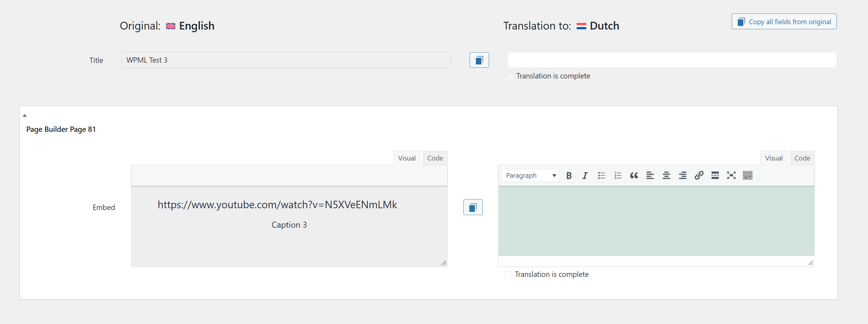The width and height of the screenshot is (868, 324).
Task: Click the insert link icon
Action: point(699,175)
